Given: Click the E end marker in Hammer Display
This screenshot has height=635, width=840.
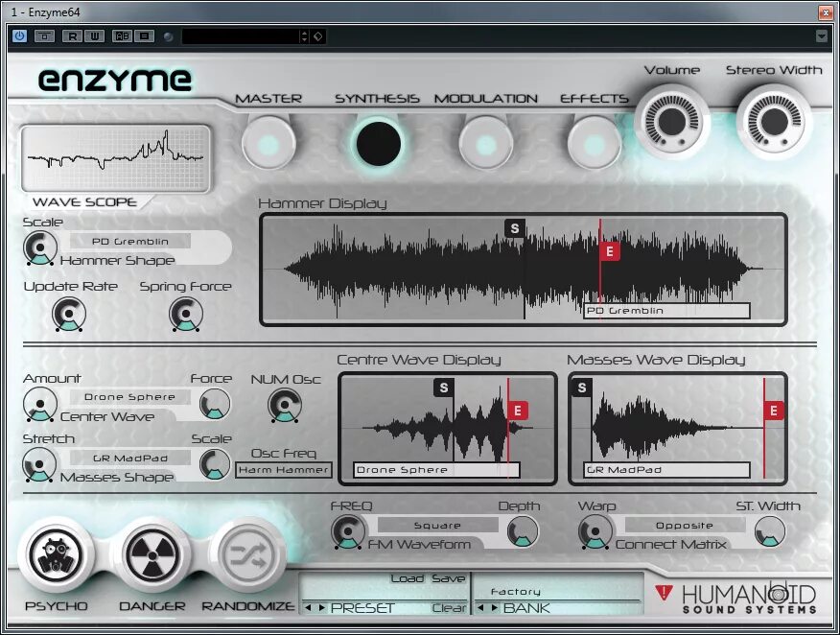Looking at the screenshot, I should tap(610, 250).
